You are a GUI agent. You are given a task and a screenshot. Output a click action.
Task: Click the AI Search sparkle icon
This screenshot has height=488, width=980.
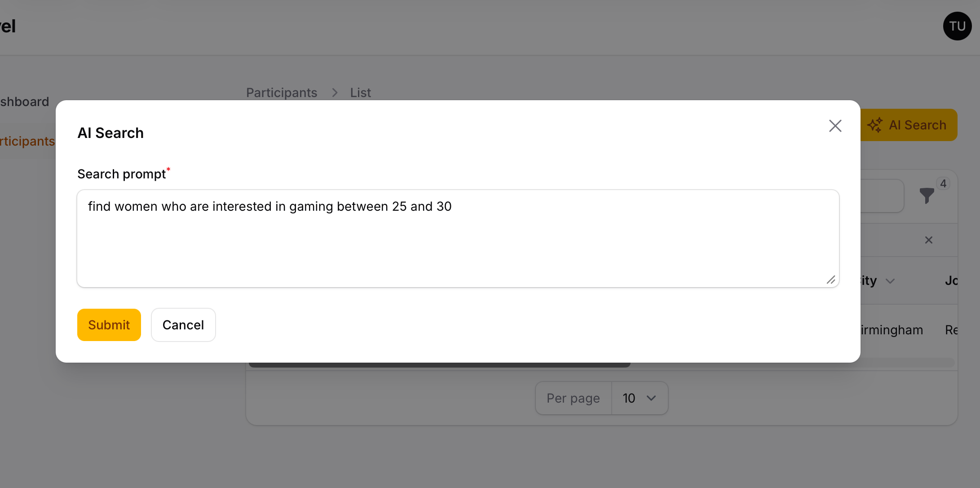(874, 125)
